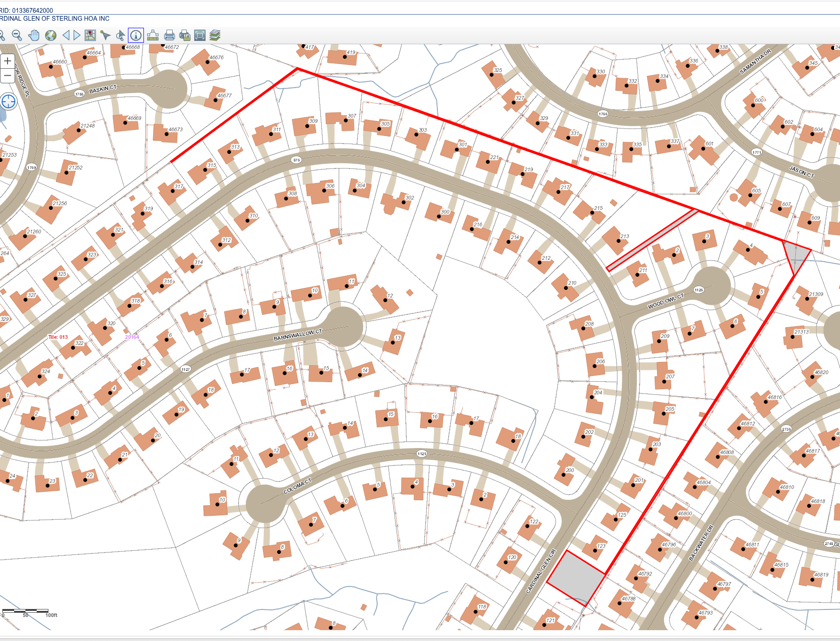Select the zoom out magnifier tool
Viewport: 840px width, 641px height.
click(x=17, y=35)
